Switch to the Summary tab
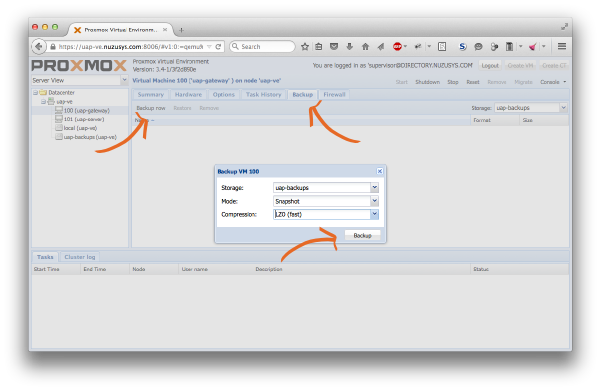The height and width of the screenshot is (390, 600). pyautogui.click(x=150, y=95)
